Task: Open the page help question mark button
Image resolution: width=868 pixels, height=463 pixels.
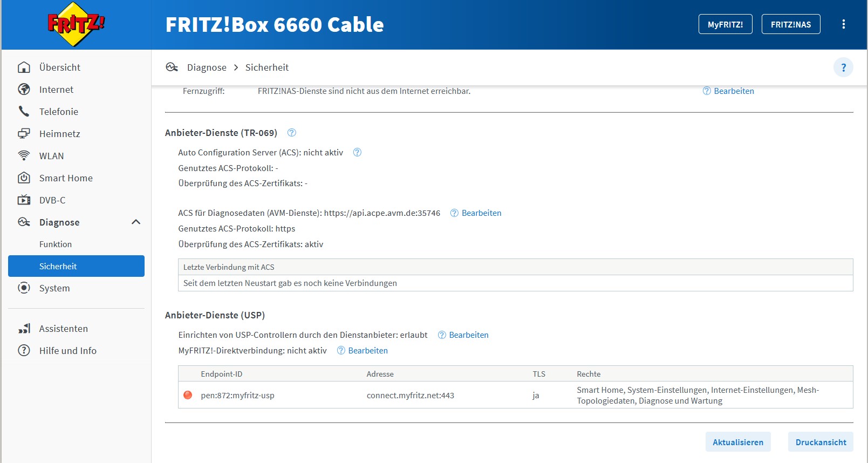Action: click(x=843, y=67)
